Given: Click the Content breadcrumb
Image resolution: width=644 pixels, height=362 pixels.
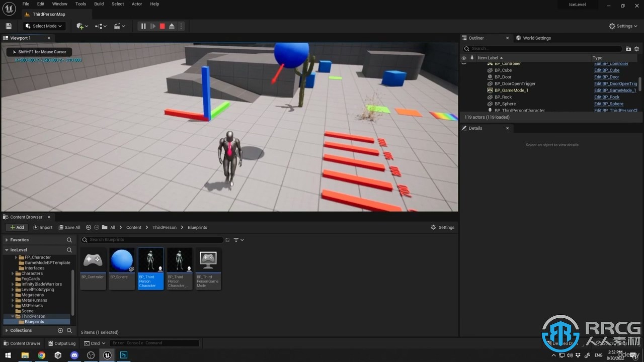Looking at the screenshot, I should [x=134, y=227].
